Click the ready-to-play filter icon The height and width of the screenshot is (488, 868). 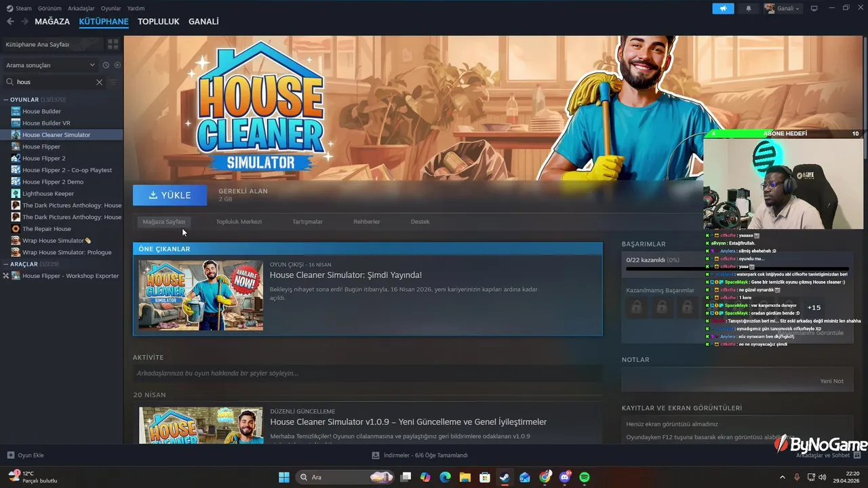point(117,65)
